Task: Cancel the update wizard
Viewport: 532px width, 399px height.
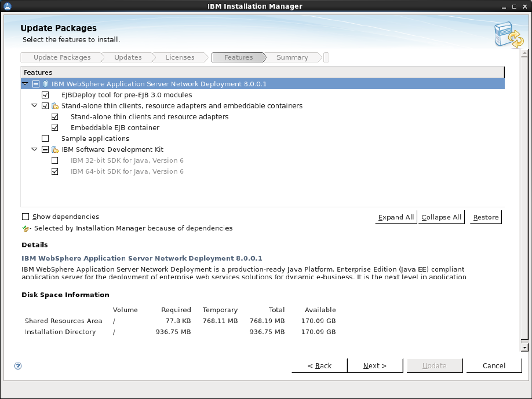Action: tap(494, 366)
